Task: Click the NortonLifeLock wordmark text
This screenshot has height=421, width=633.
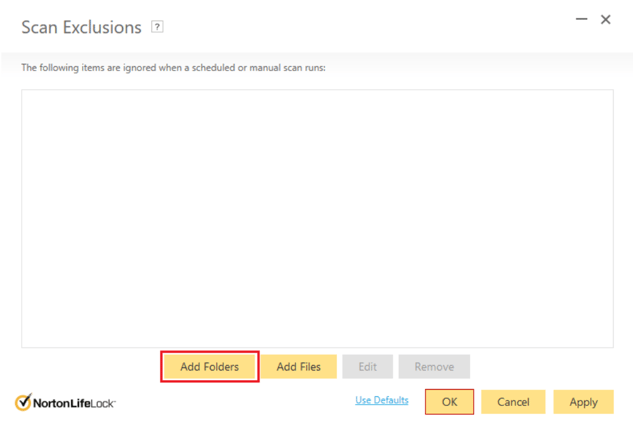Action: [76, 402]
